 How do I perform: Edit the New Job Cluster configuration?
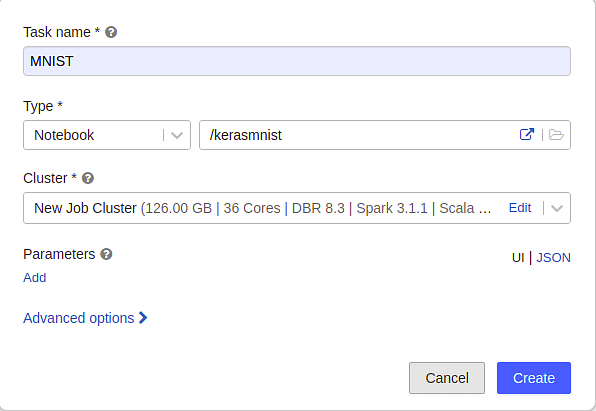pyautogui.click(x=520, y=208)
